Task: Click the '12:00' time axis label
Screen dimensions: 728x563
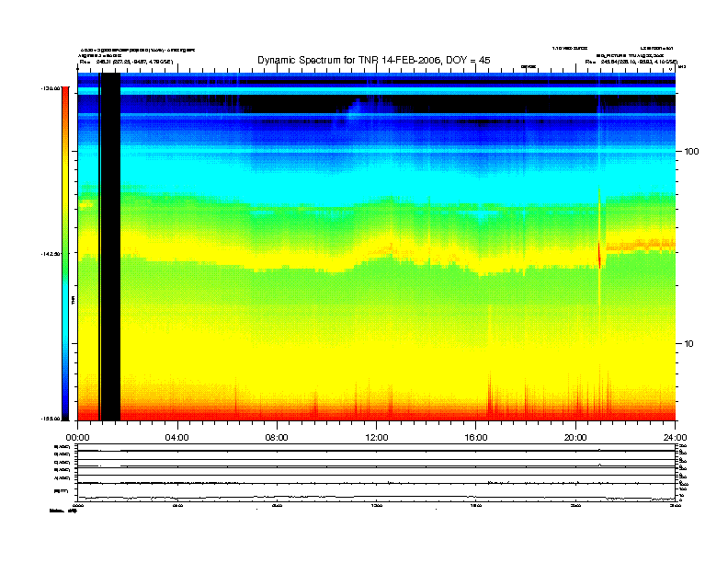Action: tap(377, 438)
